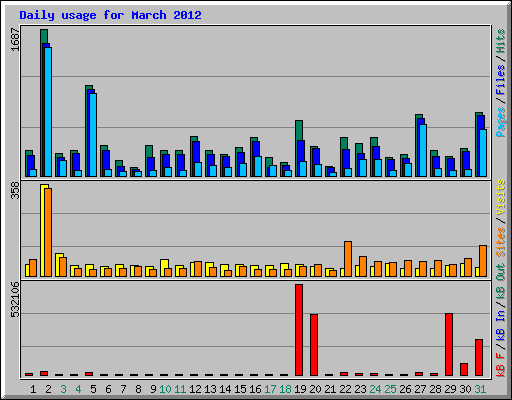Click day 30 on the date axis
The height and width of the screenshot is (400, 512).
(x=465, y=389)
